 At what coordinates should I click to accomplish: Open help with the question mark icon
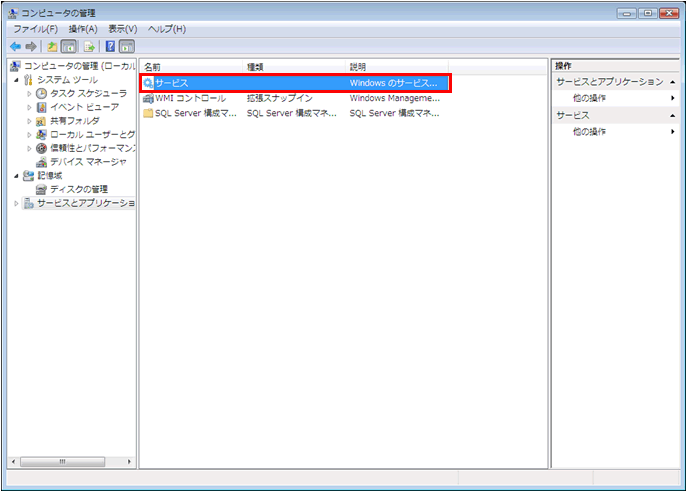(x=110, y=46)
